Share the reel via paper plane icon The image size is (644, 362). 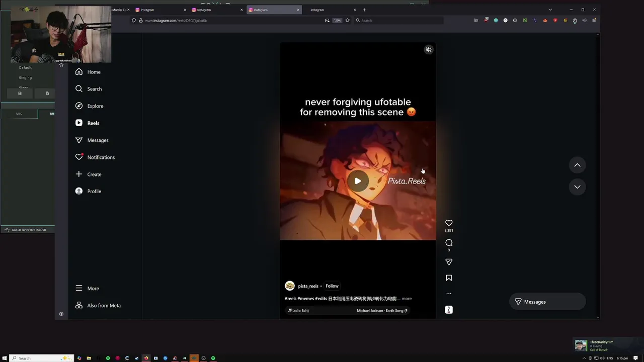point(449,262)
